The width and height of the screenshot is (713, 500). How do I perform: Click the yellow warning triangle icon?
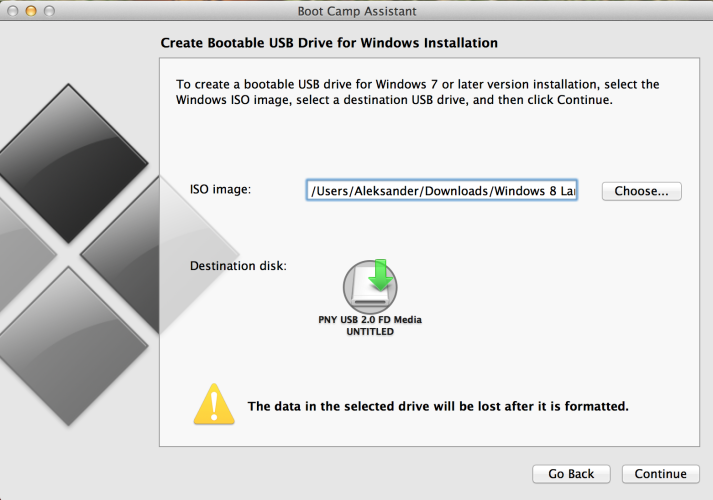[213, 404]
